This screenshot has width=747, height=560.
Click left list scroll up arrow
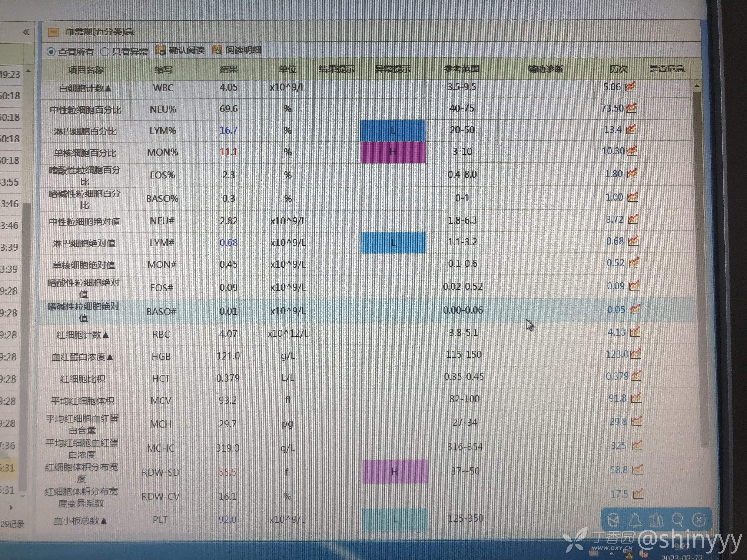click(x=28, y=71)
